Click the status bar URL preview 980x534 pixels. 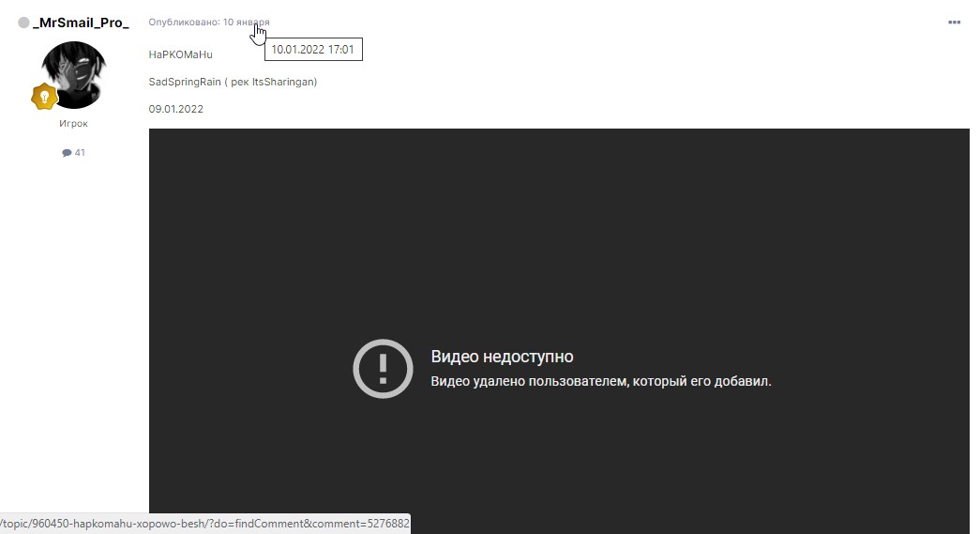tap(204, 523)
